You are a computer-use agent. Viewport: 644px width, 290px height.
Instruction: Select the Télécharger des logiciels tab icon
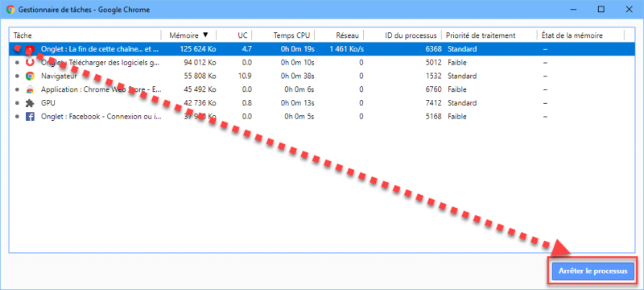tap(30, 63)
